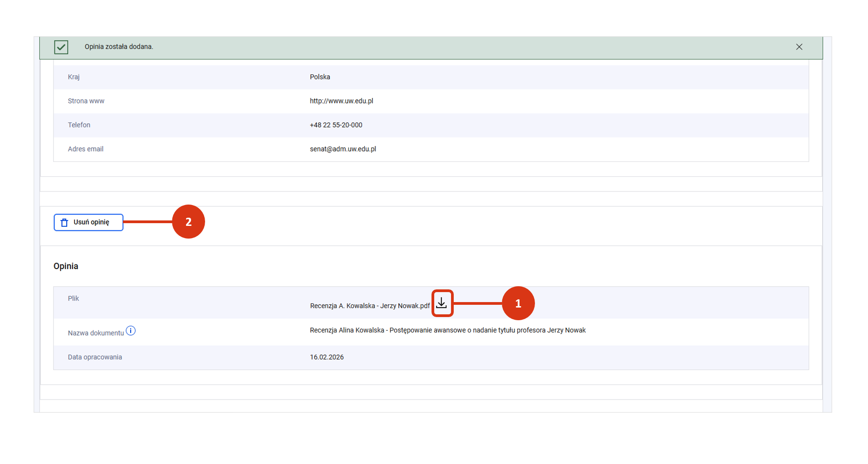Click the Plik field label

(74, 298)
